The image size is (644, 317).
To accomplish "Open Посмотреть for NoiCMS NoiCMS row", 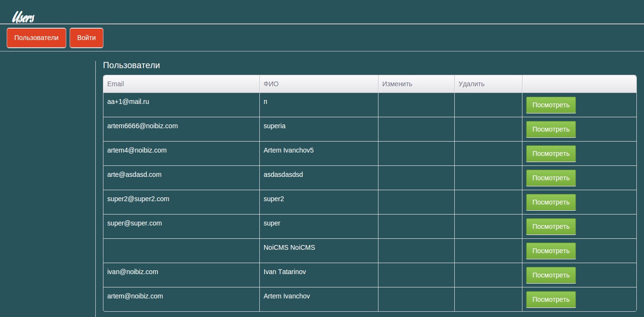I will (x=551, y=251).
